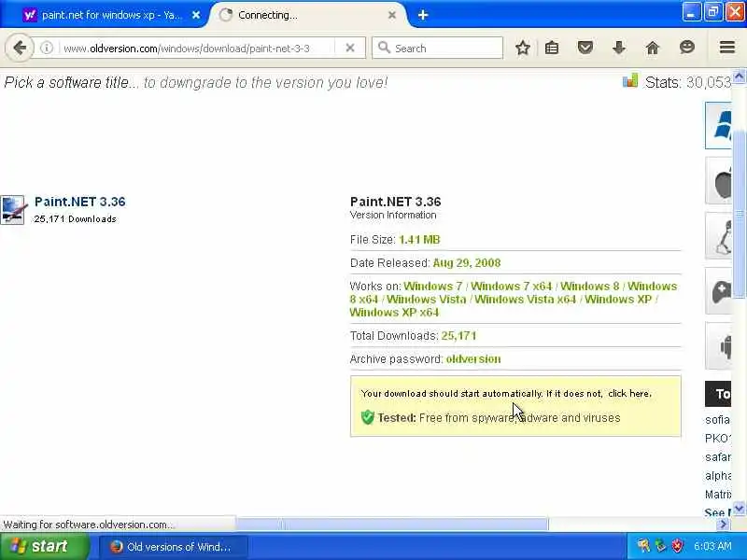
Task: Select the Windows platform sidebar icon
Action: [x=718, y=125]
